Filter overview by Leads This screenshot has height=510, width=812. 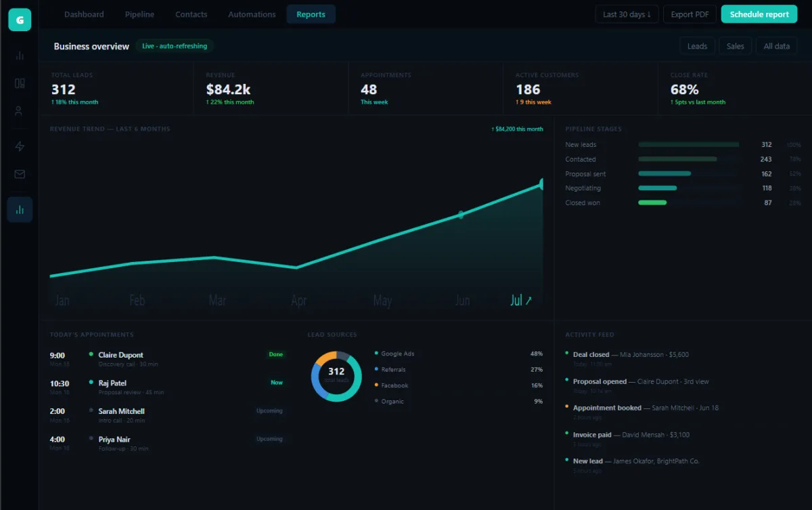[x=697, y=46]
